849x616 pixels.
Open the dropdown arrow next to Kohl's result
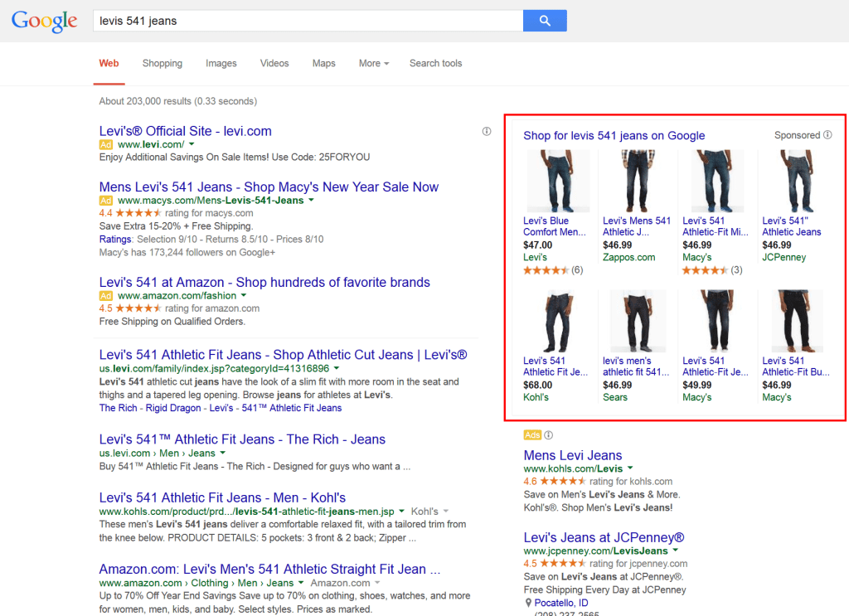(401, 511)
